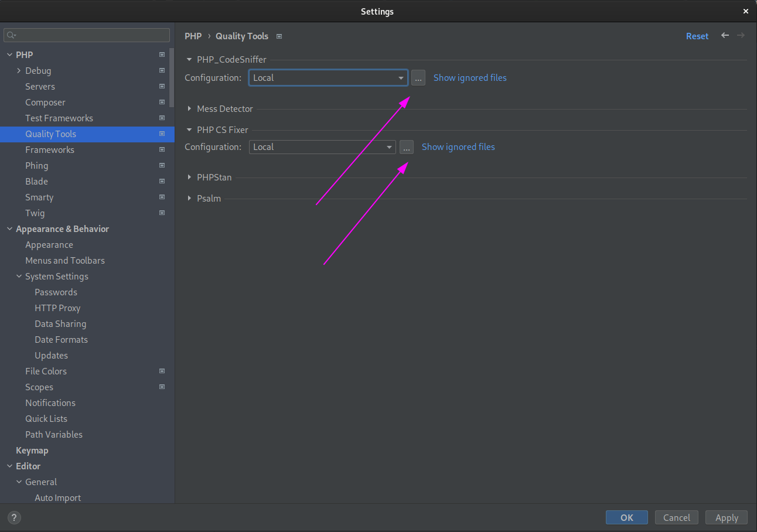The image size is (757, 532).
Task: Focus the settings search field
Action: click(x=87, y=35)
